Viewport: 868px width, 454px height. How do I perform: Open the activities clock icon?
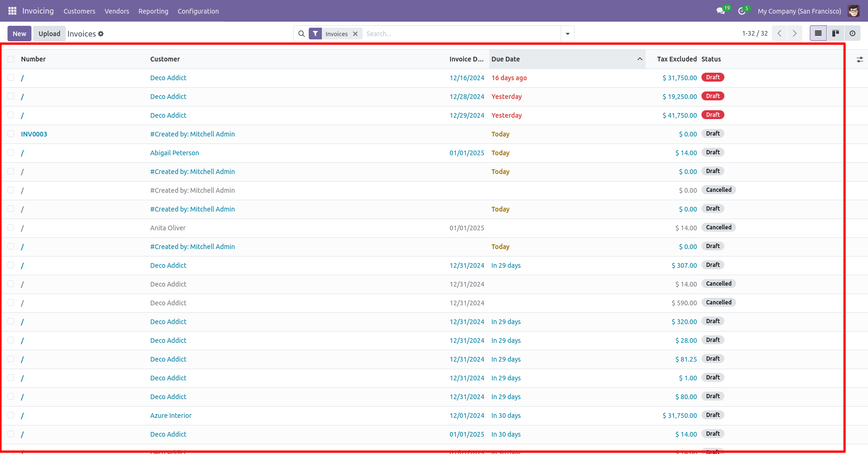742,11
